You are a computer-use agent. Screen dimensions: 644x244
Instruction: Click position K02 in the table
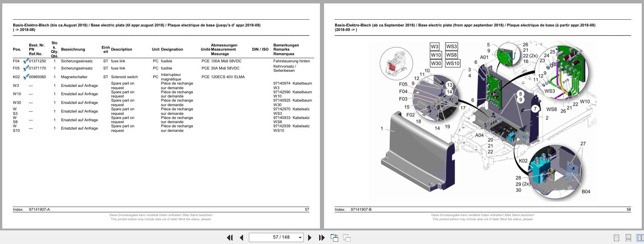pyautogui.click(x=16, y=77)
